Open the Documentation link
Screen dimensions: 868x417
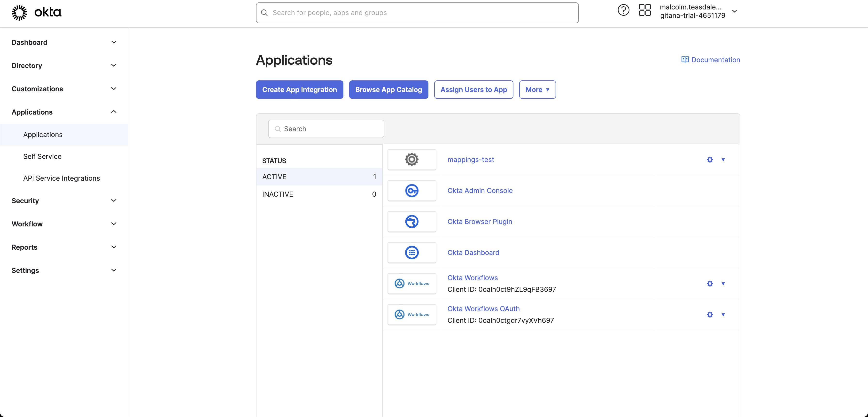click(711, 60)
